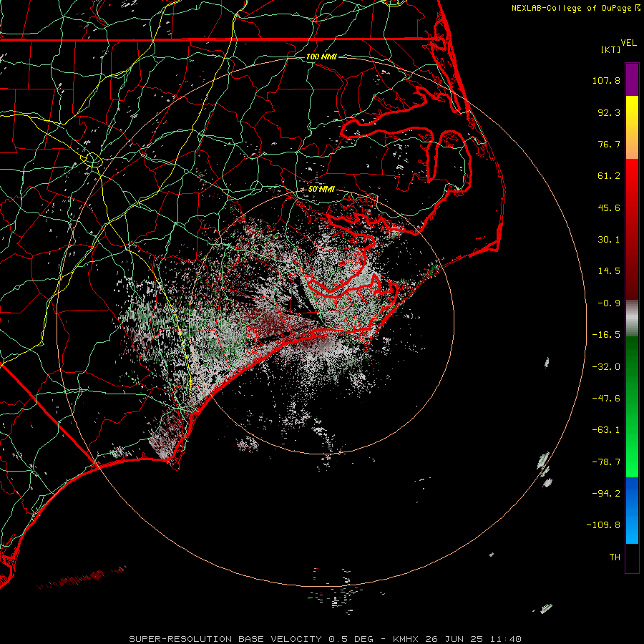The height and width of the screenshot is (644, 644).
Task: Click the -109.8 legend value
Action: click(603, 525)
